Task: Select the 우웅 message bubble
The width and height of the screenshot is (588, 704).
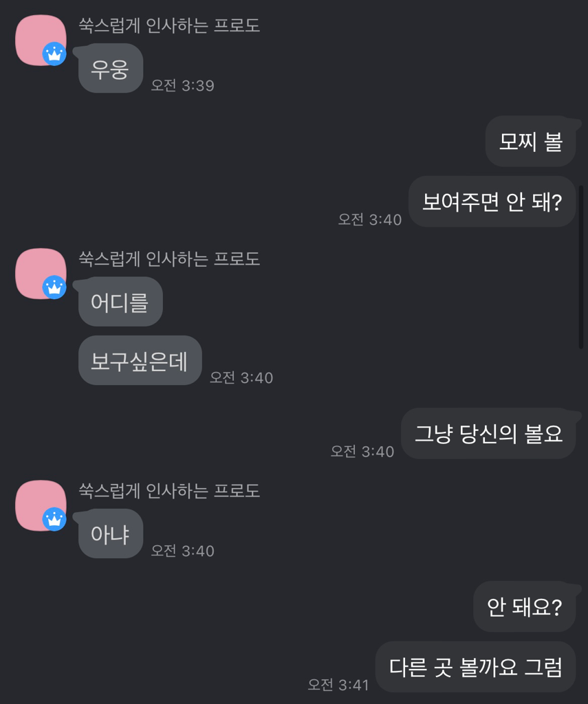Action: click(x=110, y=68)
